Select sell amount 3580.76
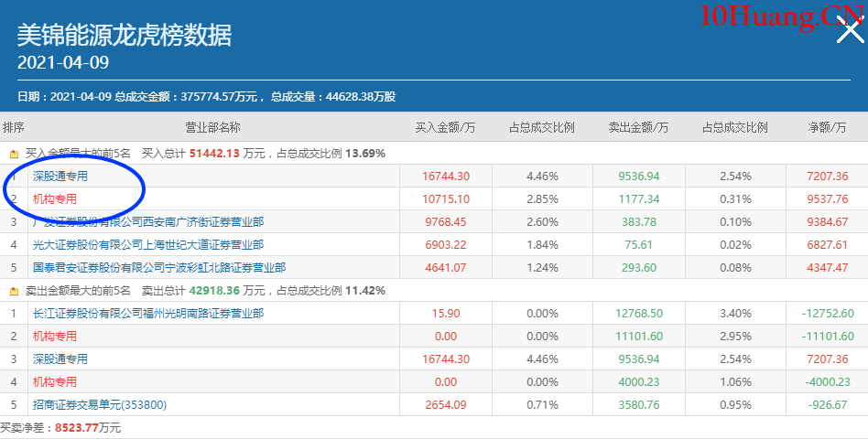Screen dimensions: 868x439 pyautogui.click(x=639, y=405)
